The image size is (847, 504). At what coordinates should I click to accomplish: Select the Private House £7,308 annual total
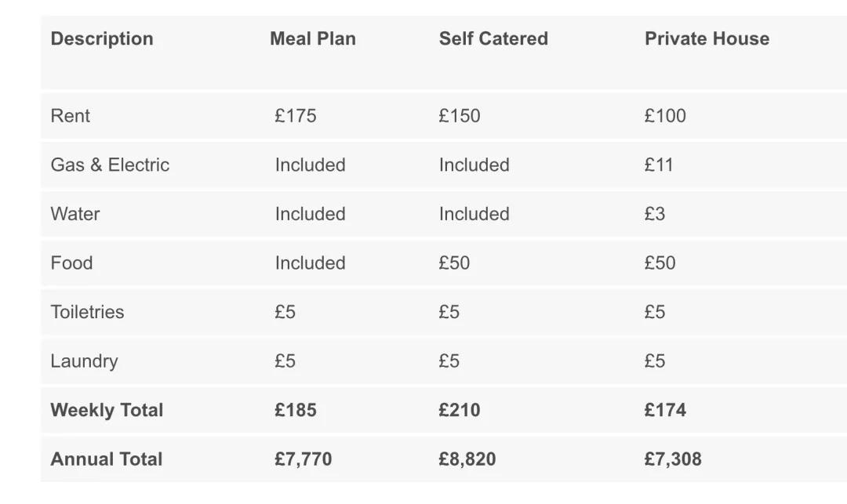(x=673, y=459)
